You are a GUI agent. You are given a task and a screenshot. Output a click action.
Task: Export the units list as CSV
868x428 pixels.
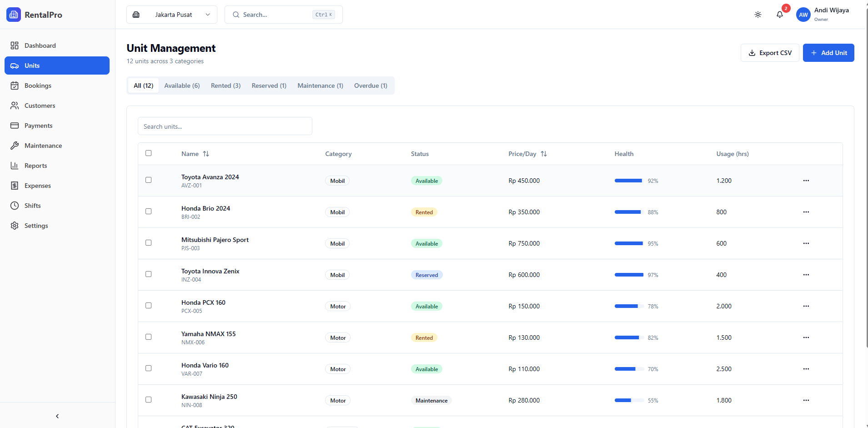(769, 53)
